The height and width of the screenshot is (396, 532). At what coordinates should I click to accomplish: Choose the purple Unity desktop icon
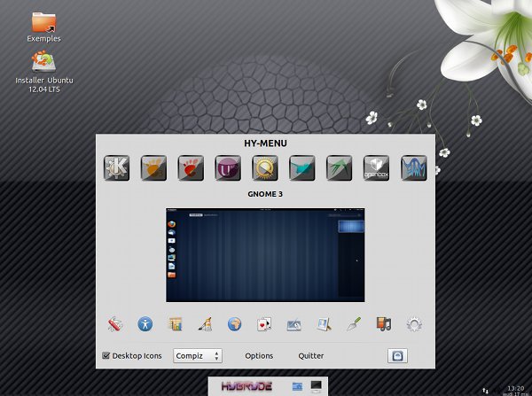pyautogui.click(x=228, y=168)
